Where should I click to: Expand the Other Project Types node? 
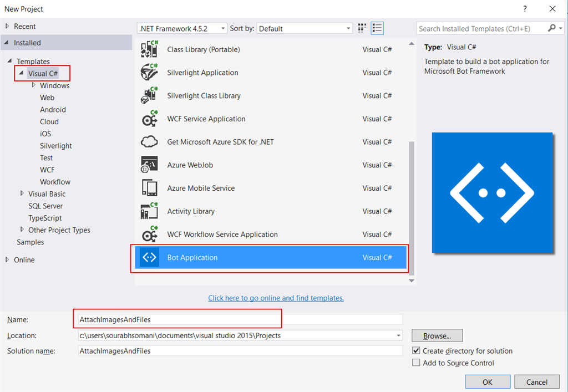pos(22,230)
